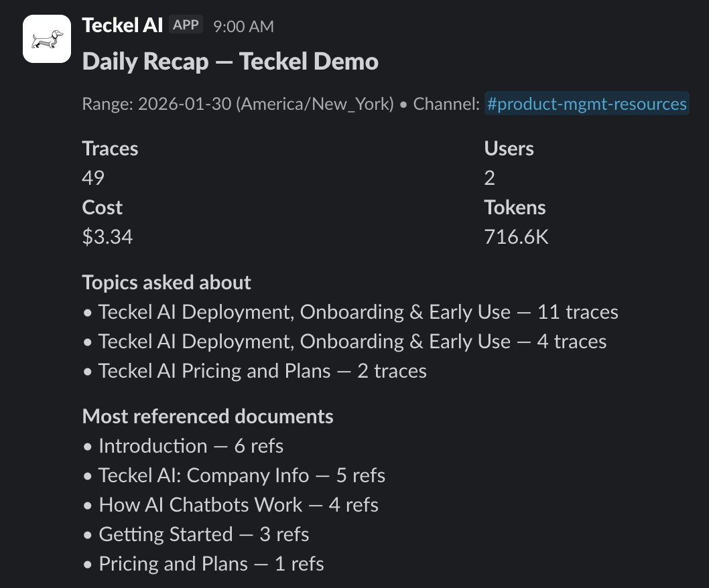Select the Traces value 49
This screenshot has height=588, width=709.
click(93, 177)
